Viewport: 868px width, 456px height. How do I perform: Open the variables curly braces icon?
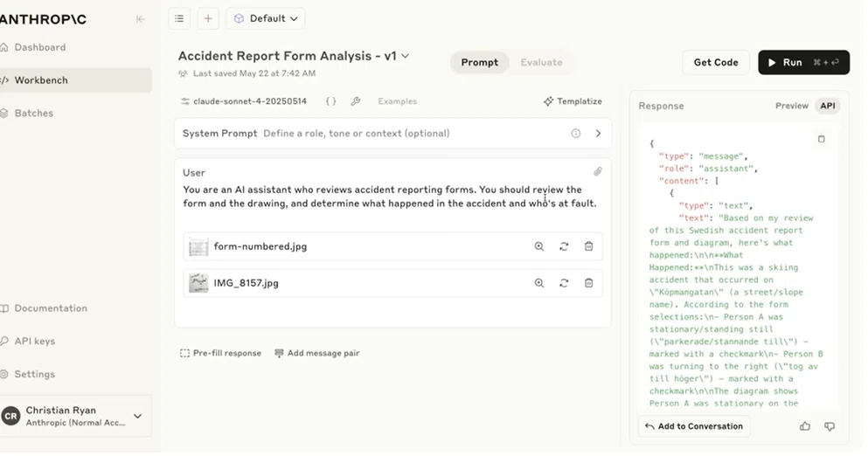pos(330,101)
